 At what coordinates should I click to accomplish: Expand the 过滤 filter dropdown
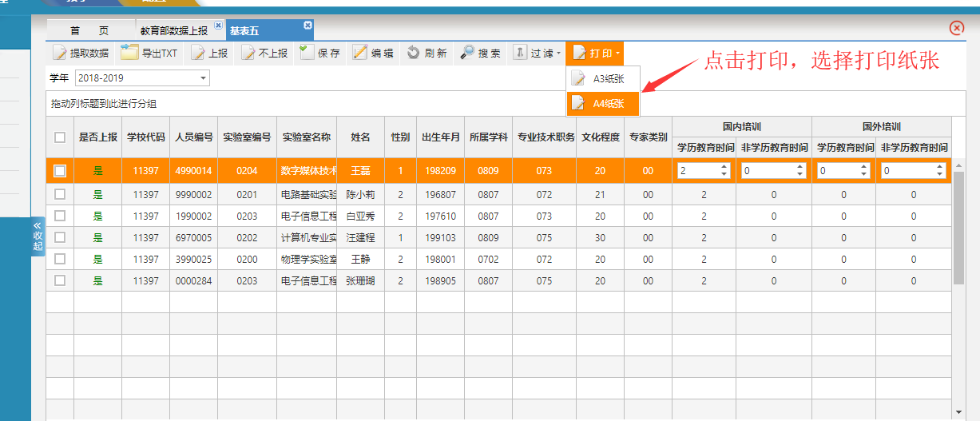[538, 54]
